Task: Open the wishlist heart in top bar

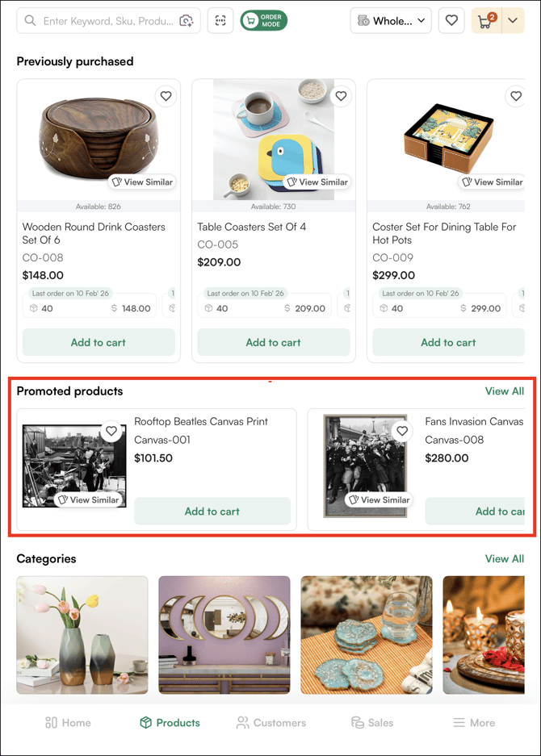Action: [451, 21]
